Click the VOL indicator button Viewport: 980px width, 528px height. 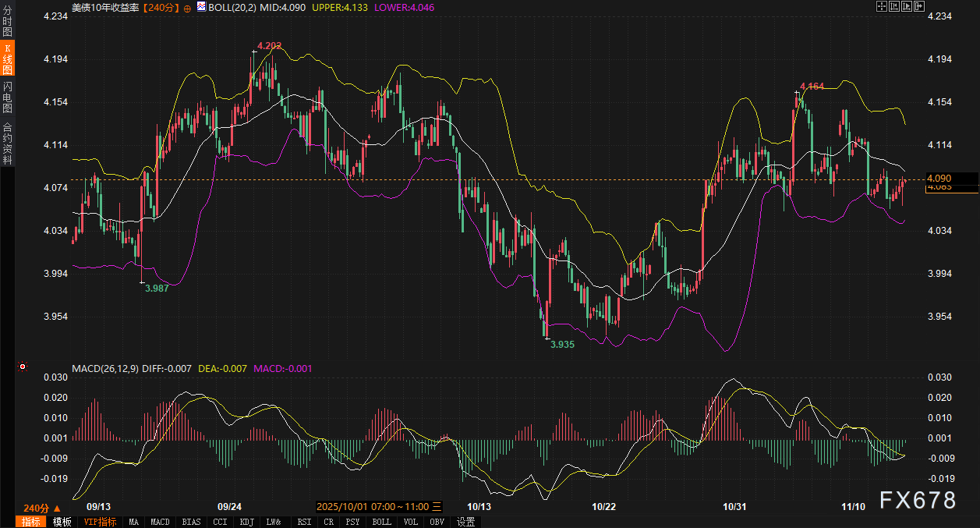coord(410,522)
